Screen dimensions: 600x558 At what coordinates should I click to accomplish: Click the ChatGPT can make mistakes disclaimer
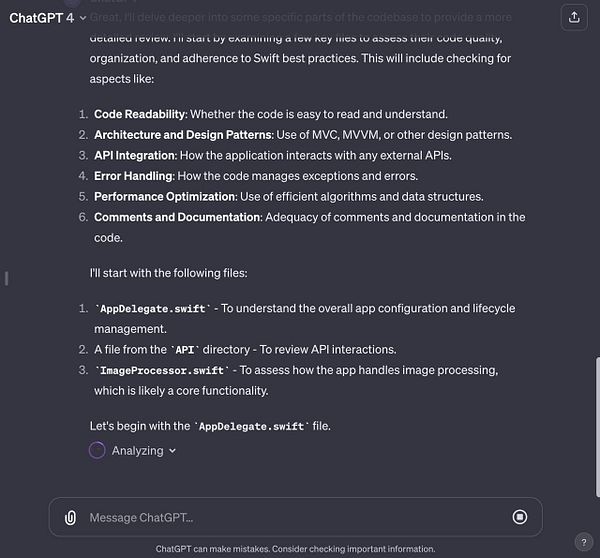[x=295, y=549]
